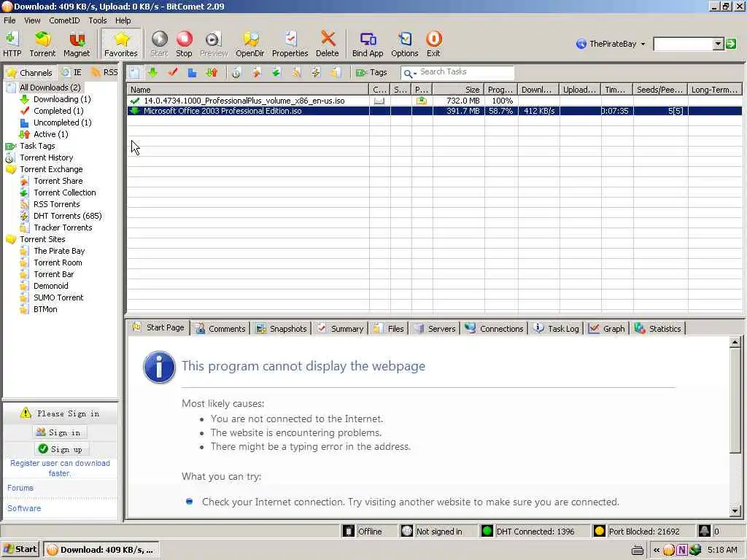747x560 pixels.
Task: Click the green go arrow next to search box
Action: (x=731, y=44)
